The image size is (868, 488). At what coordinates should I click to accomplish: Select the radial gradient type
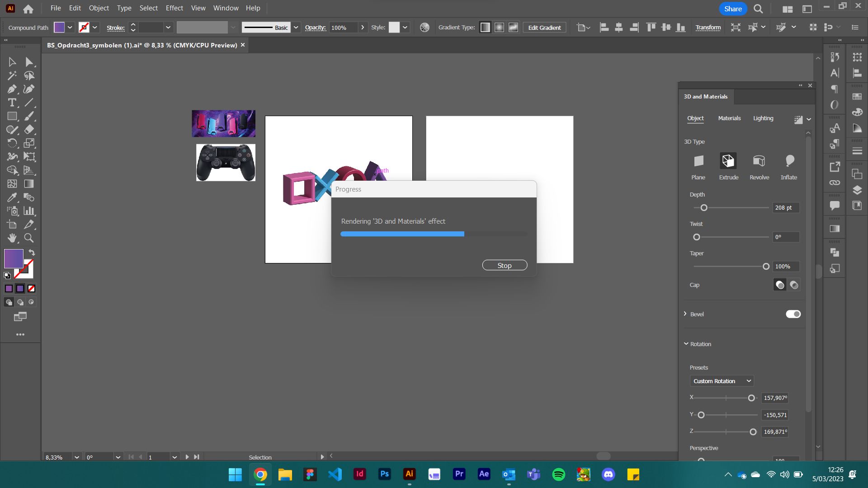[499, 27]
